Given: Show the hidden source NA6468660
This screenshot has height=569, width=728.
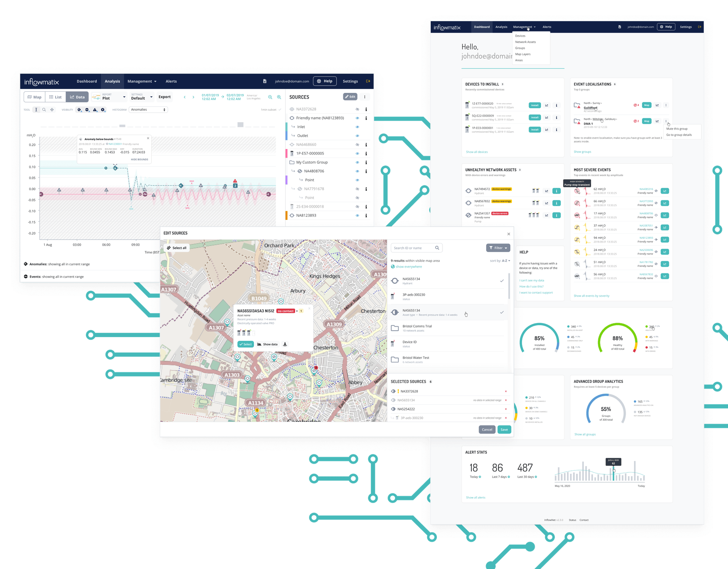Looking at the screenshot, I should coord(357,144).
